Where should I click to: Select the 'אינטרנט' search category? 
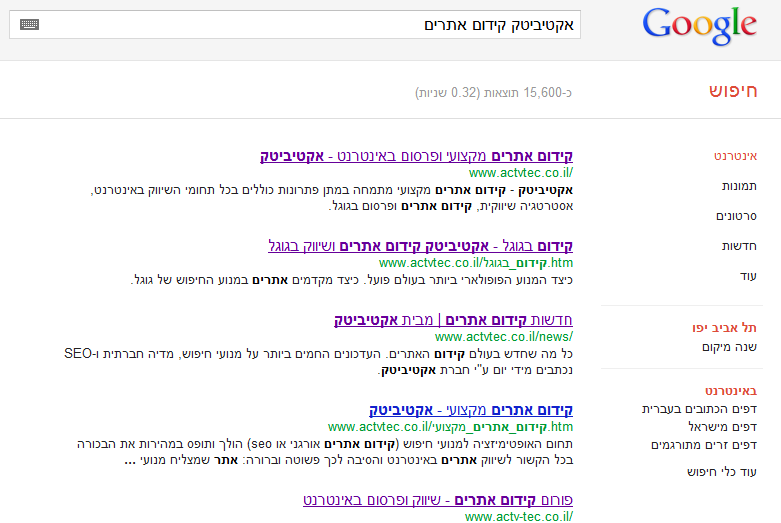pos(735,156)
